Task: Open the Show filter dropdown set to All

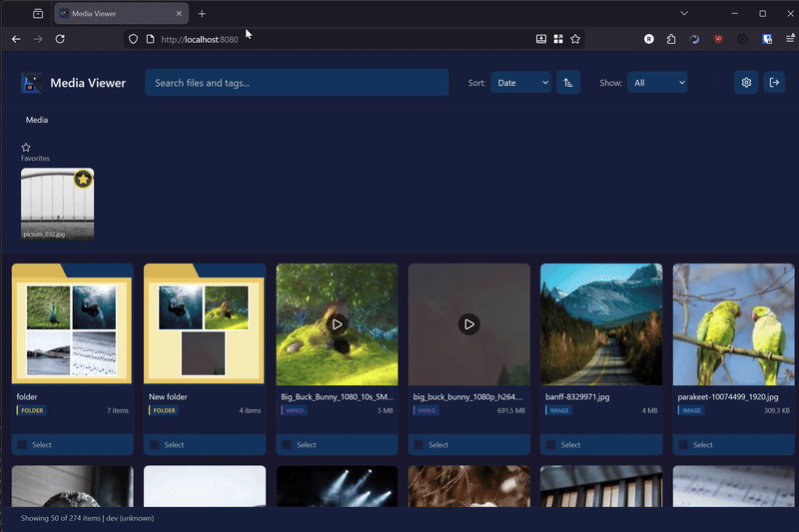Action: pyautogui.click(x=657, y=83)
